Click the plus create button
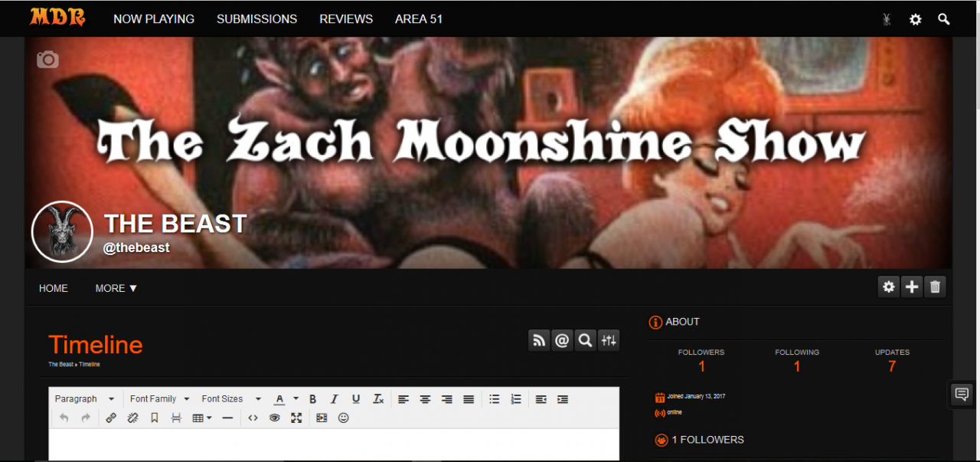The width and height of the screenshot is (980, 462). pos(912,287)
